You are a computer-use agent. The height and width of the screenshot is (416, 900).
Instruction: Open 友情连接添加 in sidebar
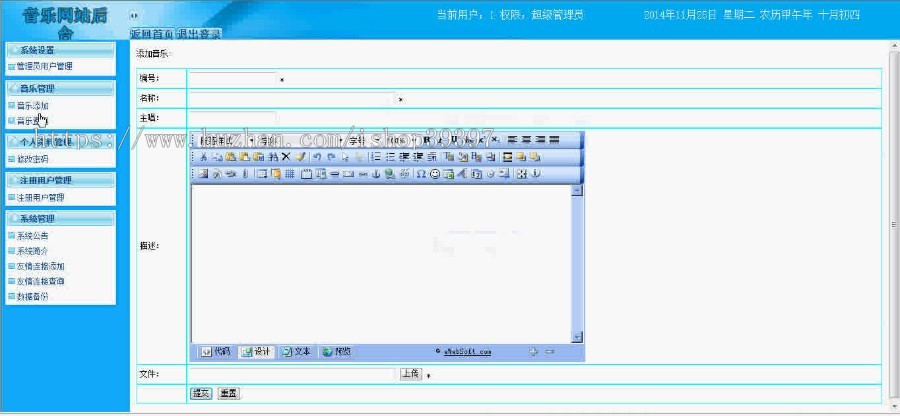tap(40, 266)
